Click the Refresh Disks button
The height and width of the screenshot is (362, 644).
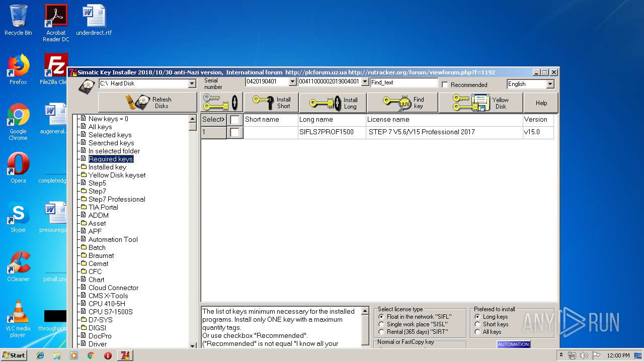[147, 102]
